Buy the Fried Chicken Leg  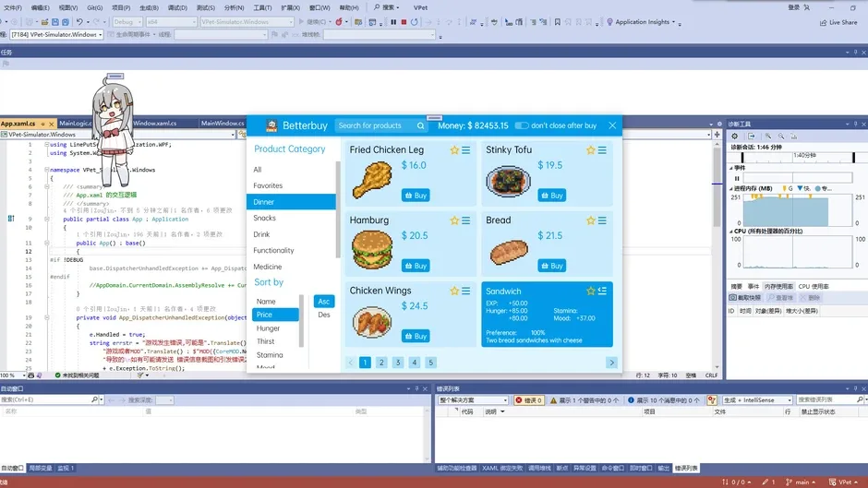[416, 196]
